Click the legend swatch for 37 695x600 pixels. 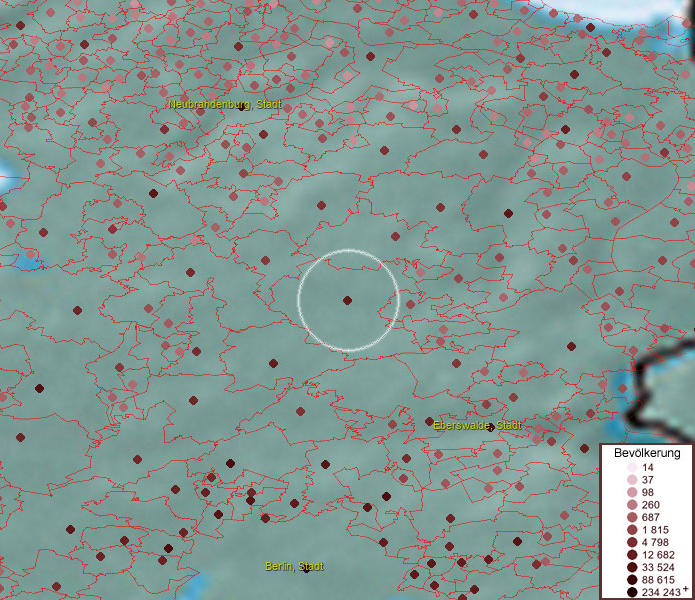632,479
